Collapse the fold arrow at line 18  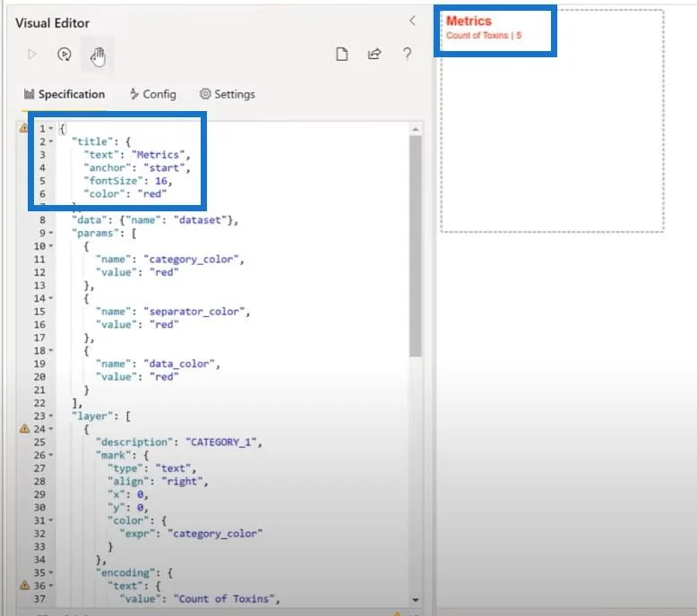pyautogui.click(x=51, y=351)
